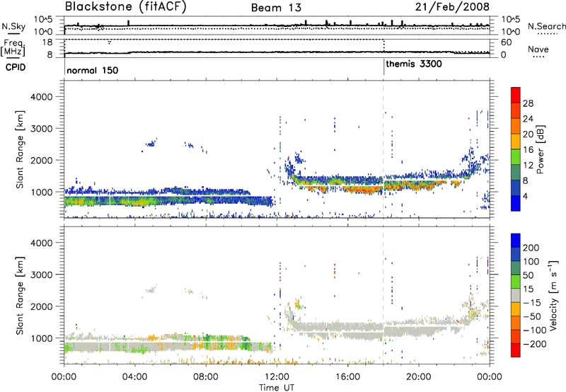The height and width of the screenshot is (392, 566).
Task: Click the 'Nave' legend label
Action: point(538,49)
